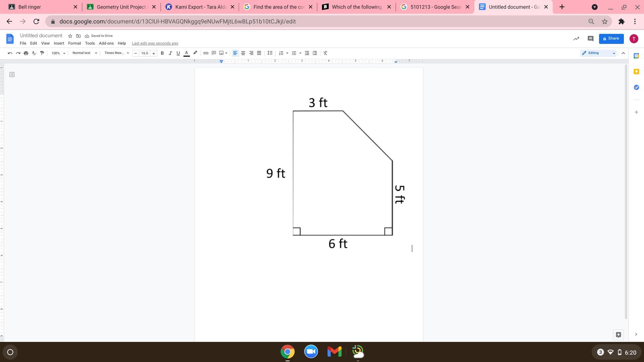Open the Insert menu
Screen dimensions: 644x362
click(59, 43)
